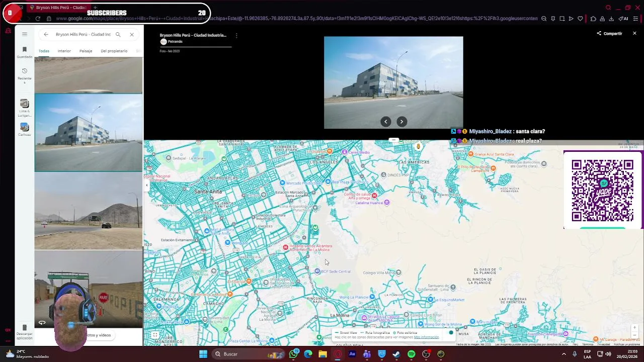644x362 pixels.
Task: Click the play icon in browser toolbar
Action: coord(571,19)
